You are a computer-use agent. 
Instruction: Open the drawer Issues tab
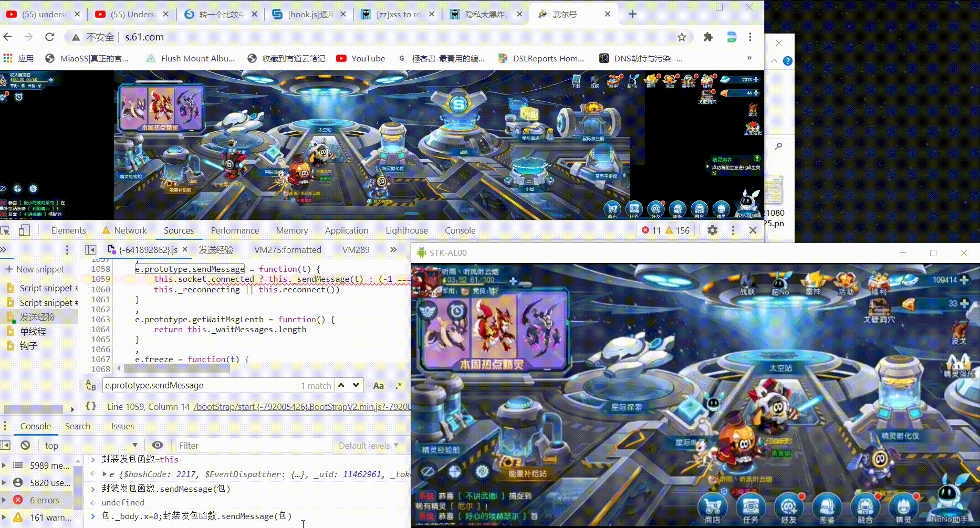[122, 426]
